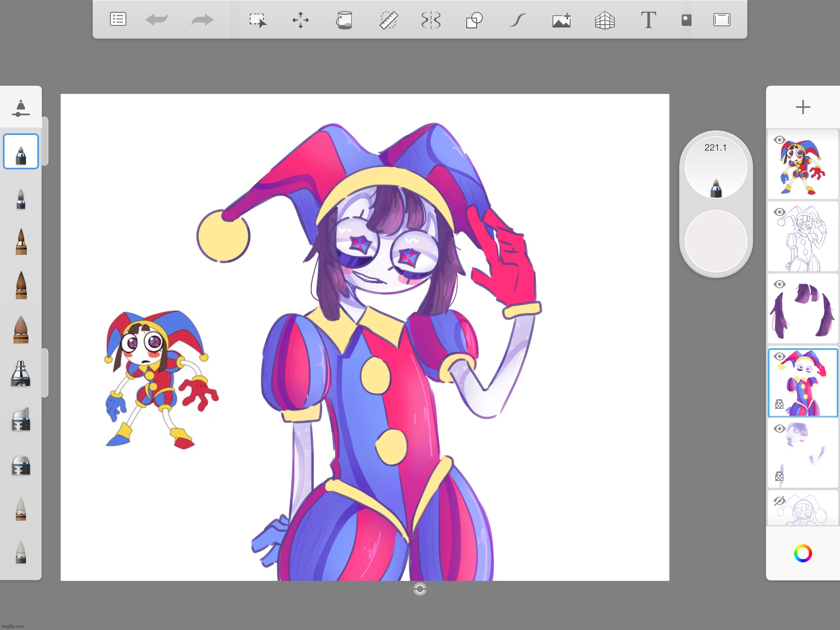This screenshot has height=630, width=840.
Task: Tap the brush size puck 221.1
Action: tap(716, 167)
